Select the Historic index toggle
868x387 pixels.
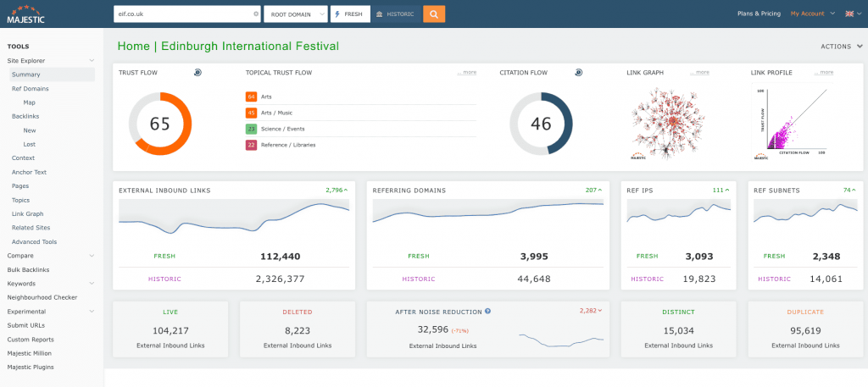tap(396, 14)
